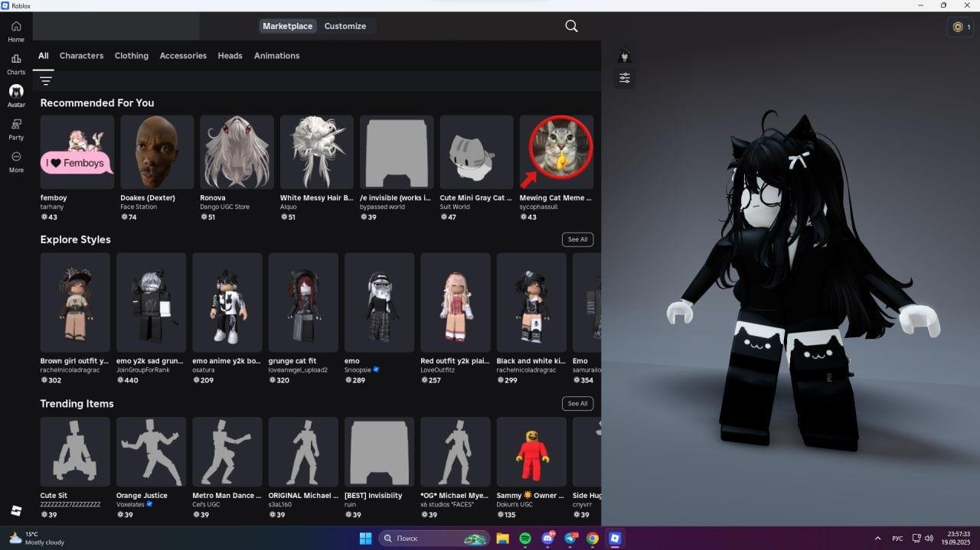This screenshot has width=980, height=550.
Task: Open the [BEST] Invisibility item
Action: pos(380,451)
